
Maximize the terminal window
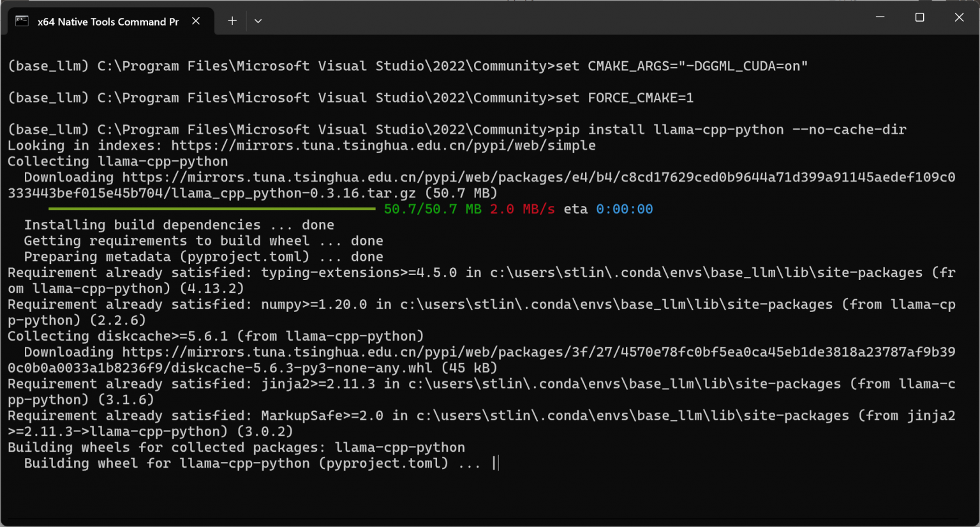(919, 17)
